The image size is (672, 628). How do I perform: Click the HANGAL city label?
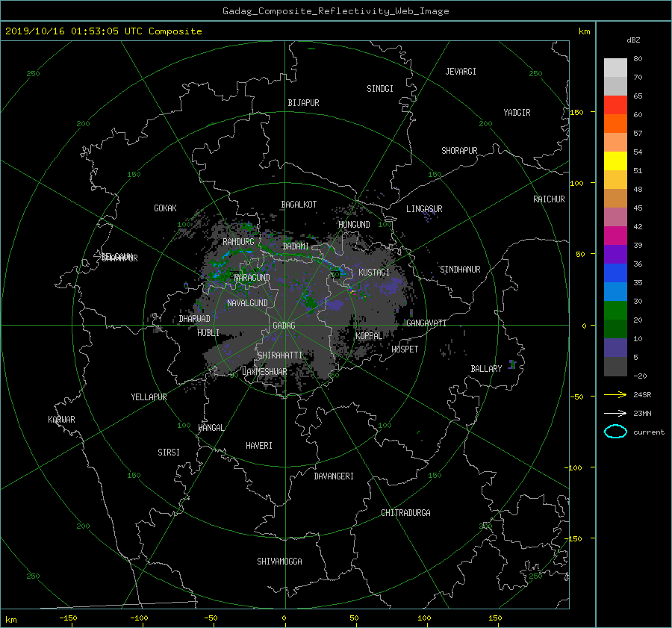point(211,428)
